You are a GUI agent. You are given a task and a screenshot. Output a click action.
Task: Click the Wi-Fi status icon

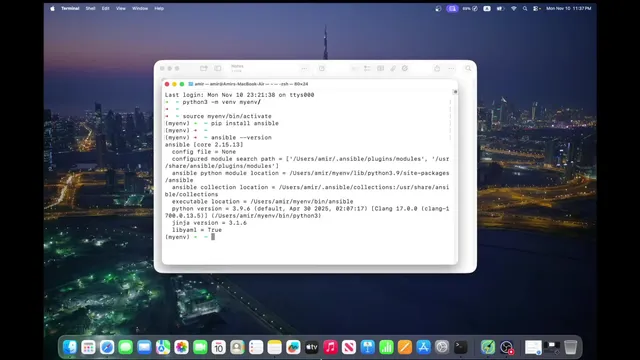tap(513, 8)
